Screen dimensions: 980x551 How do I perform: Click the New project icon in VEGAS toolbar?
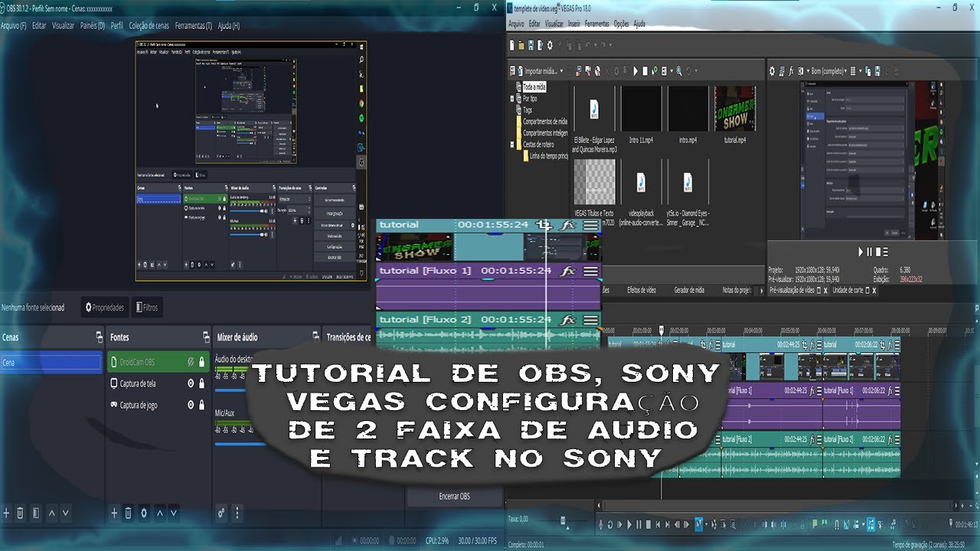tap(513, 46)
